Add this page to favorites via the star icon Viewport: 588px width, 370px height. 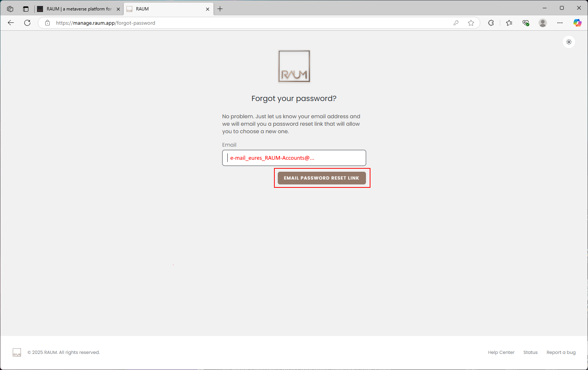point(471,23)
